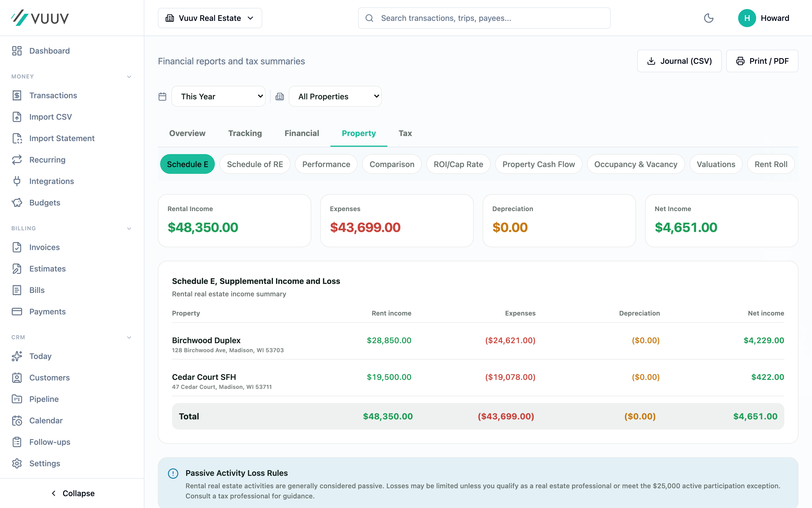This screenshot has height=508, width=812.
Task: Click the building icon beside All Properties
Action: (279, 97)
